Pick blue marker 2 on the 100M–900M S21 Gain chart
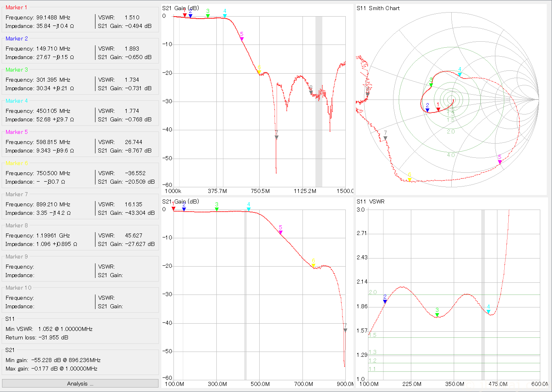This screenshot has height=392, width=552. point(184,209)
